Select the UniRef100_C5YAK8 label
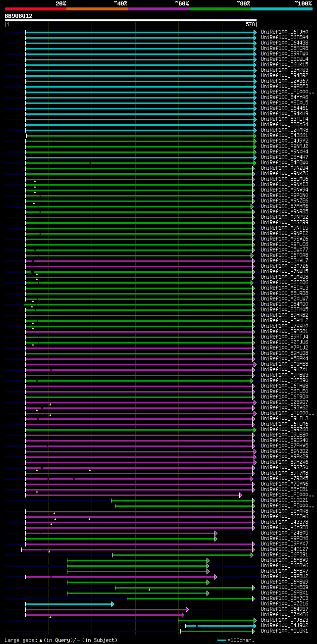This screenshot has height=644, width=317. 284,511
